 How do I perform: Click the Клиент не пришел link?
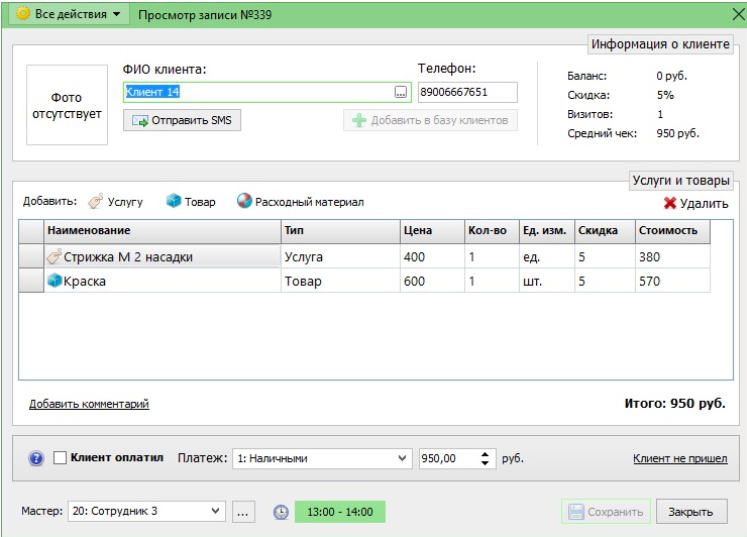[680, 458]
